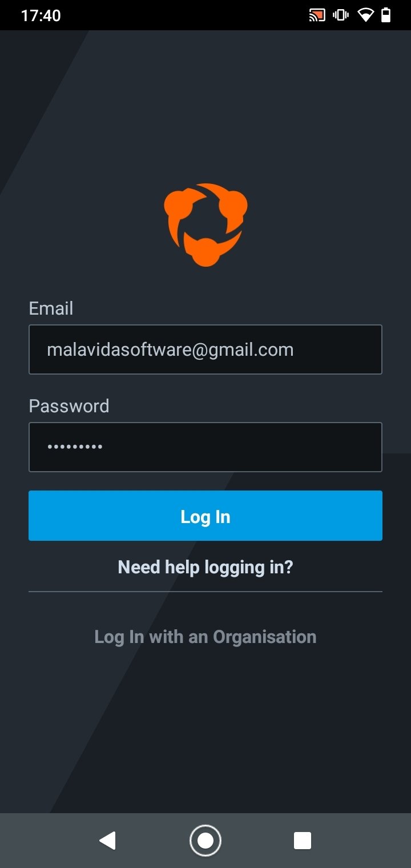Tap the Android back navigation triangle
The width and height of the screenshot is (411, 868).
click(107, 841)
